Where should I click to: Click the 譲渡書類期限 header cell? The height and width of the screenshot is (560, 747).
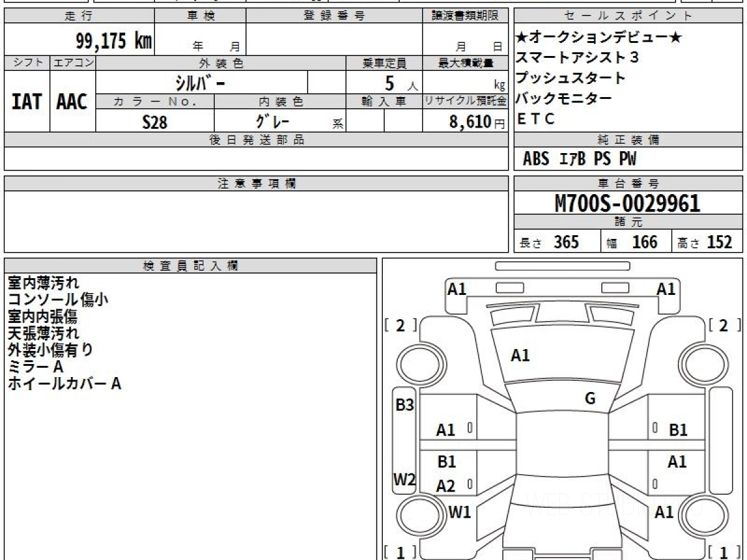(465, 16)
